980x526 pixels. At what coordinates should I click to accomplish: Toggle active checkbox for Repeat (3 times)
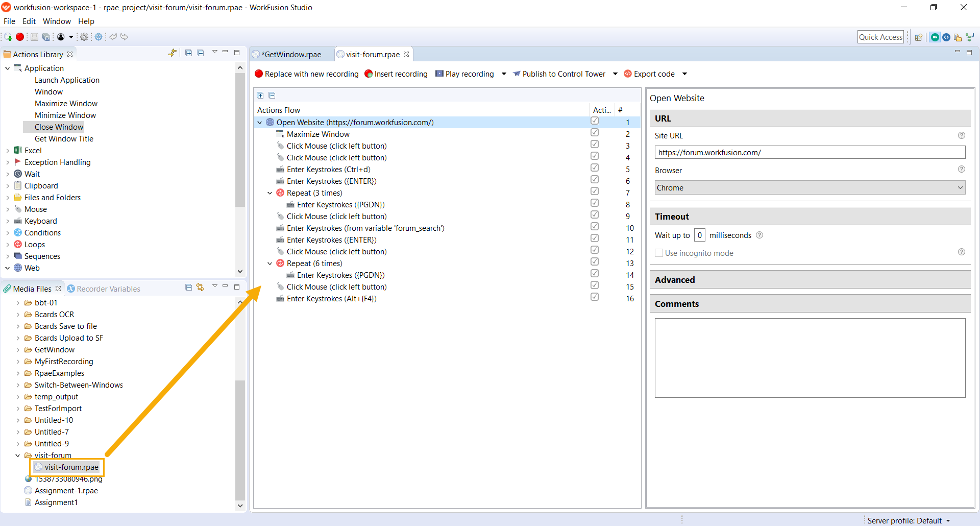pyautogui.click(x=595, y=192)
